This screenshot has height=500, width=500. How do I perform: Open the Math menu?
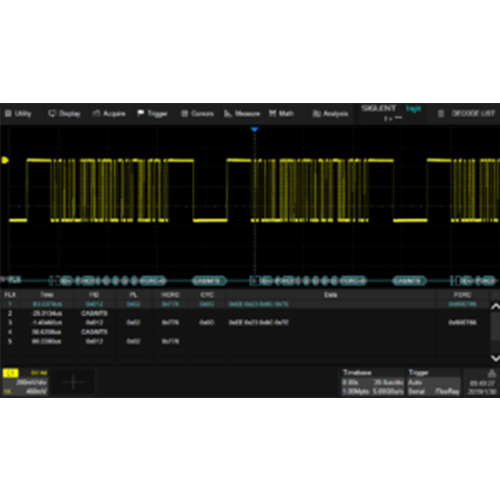click(x=282, y=114)
